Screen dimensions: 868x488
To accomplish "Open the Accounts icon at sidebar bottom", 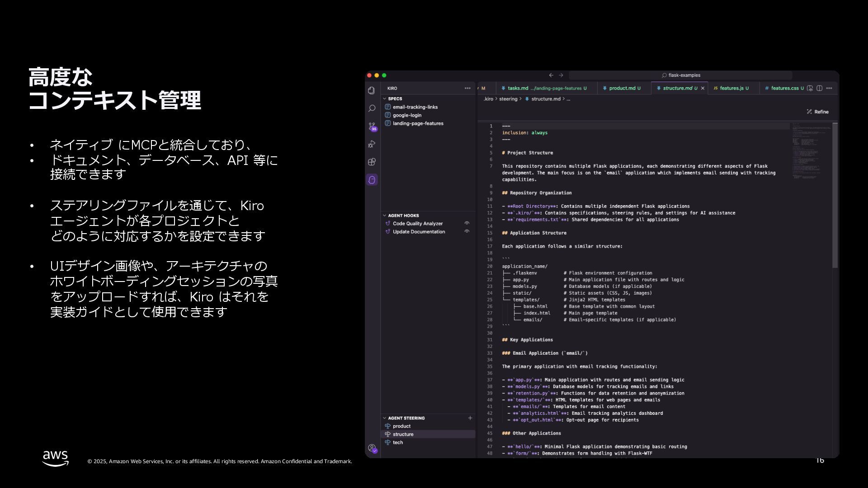I will pyautogui.click(x=372, y=448).
